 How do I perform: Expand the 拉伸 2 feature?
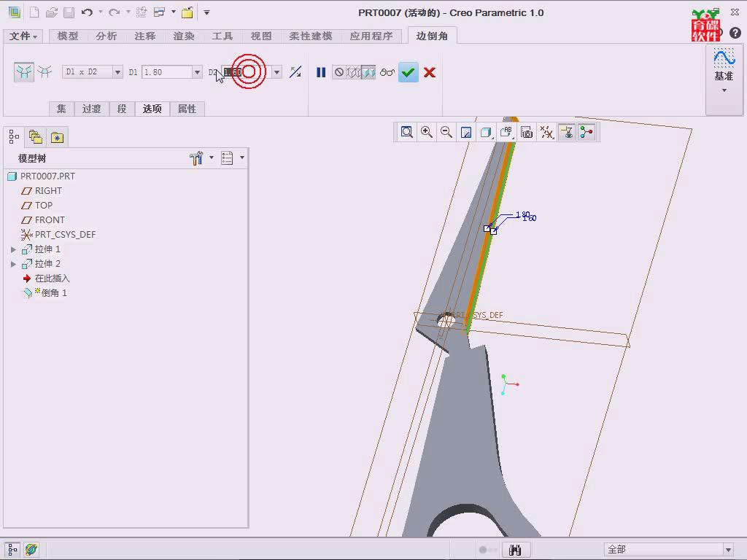[13, 264]
